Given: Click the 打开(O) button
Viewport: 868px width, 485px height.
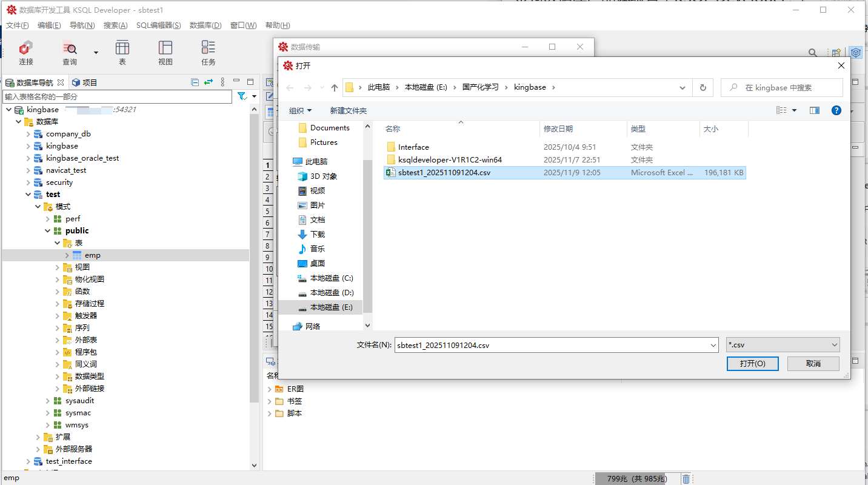Looking at the screenshot, I should 752,363.
